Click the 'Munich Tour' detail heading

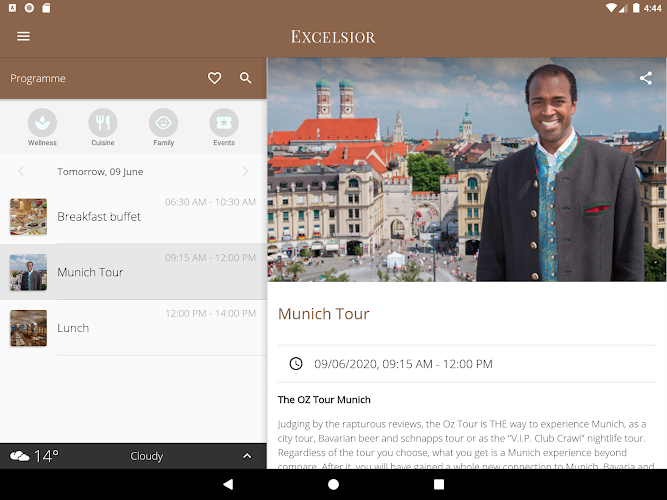(x=324, y=314)
